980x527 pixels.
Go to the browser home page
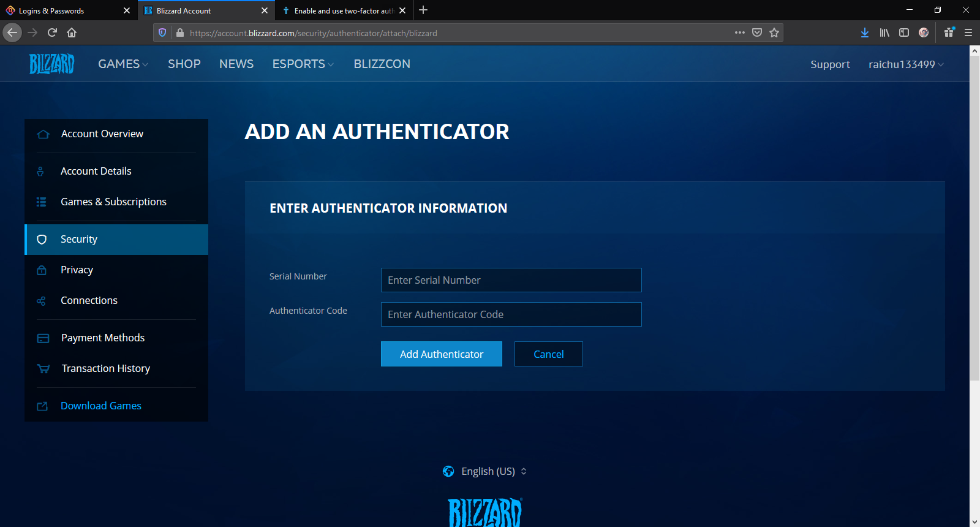pyautogui.click(x=72, y=32)
